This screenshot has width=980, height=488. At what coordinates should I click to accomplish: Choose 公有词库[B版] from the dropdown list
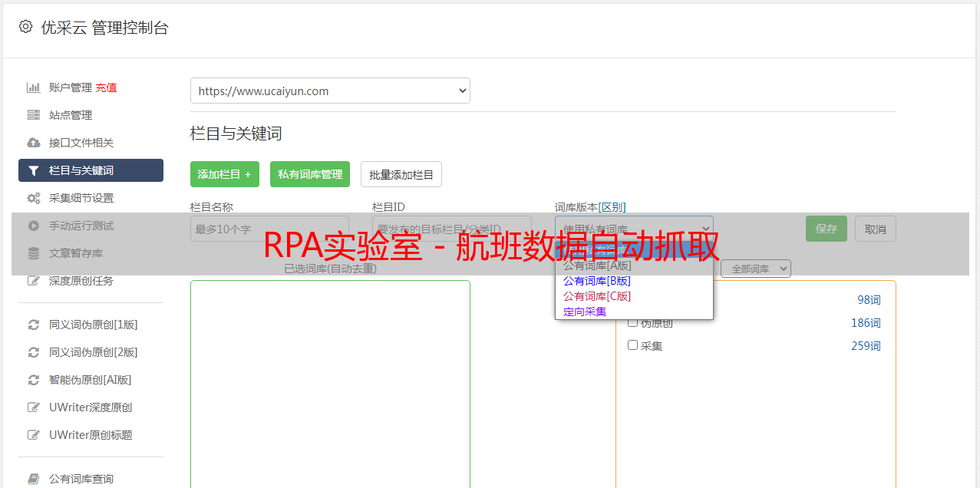[x=597, y=281]
